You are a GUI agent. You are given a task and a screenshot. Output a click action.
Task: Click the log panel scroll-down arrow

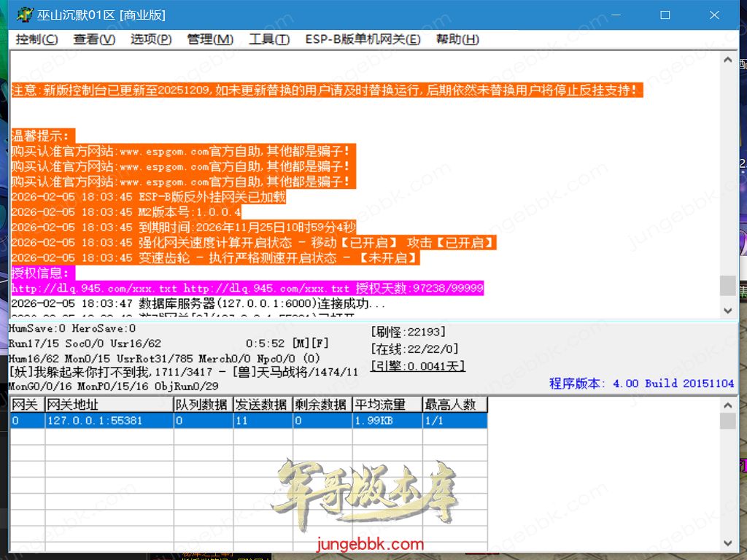[727, 311]
